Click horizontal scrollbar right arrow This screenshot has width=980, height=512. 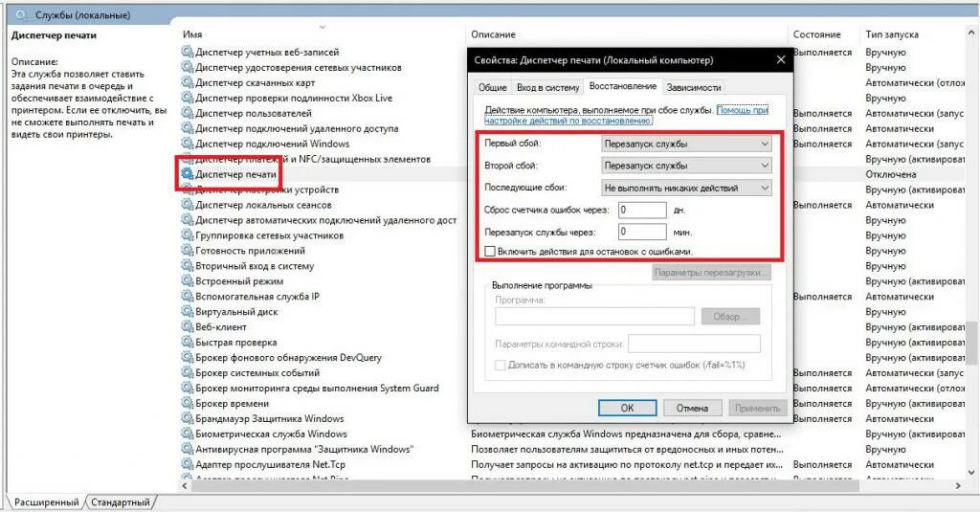pyautogui.click(x=959, y=486)
